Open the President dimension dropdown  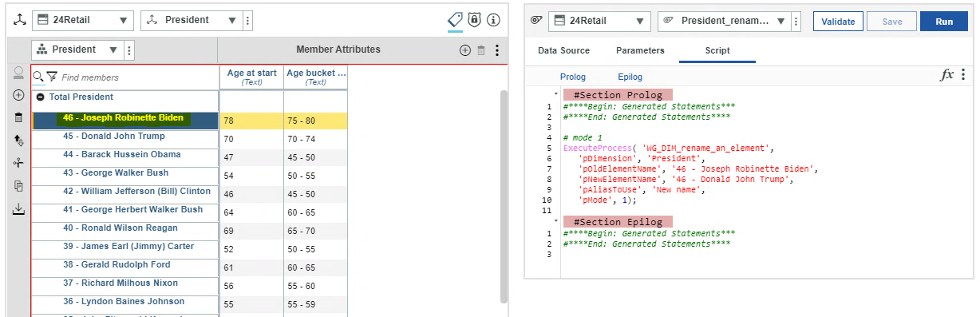point(191,20)
